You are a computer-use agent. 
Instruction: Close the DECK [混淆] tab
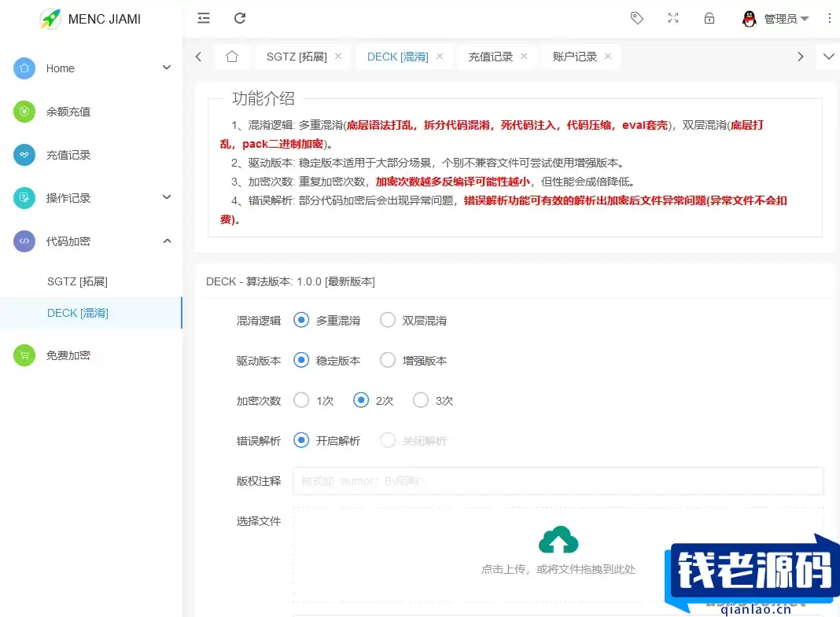pyautogui.click(x=440, y=56)
